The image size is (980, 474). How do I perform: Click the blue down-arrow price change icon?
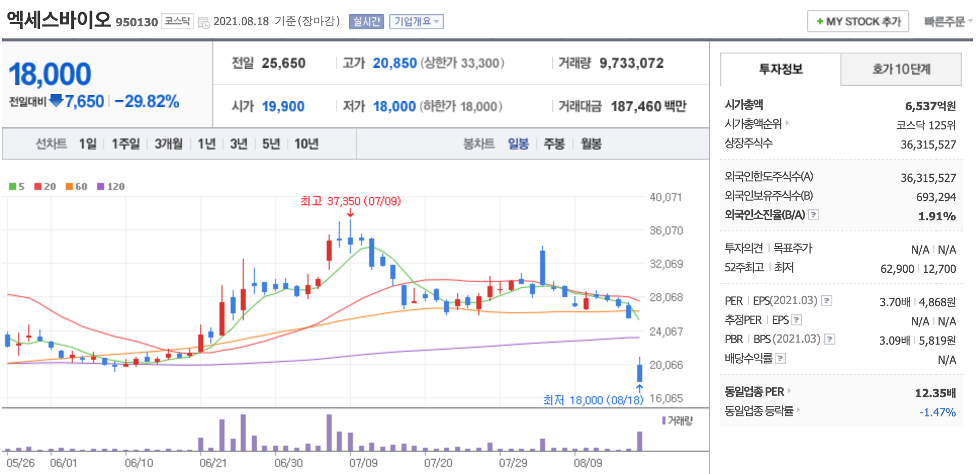pyautogui.click(x=56, y=101)
